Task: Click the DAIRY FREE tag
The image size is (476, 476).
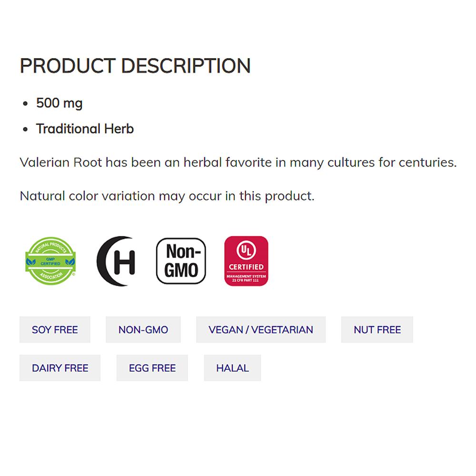Action: pyautogui.click(x=60, y=368)
